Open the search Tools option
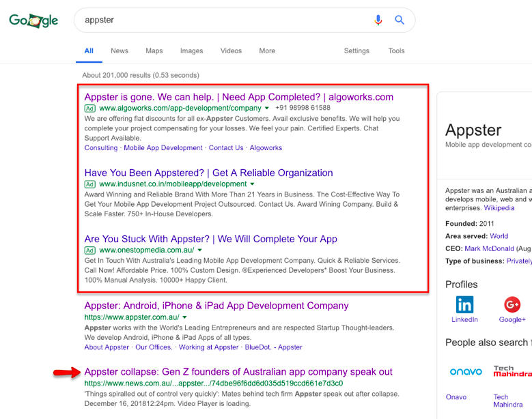This screenshot has height=419, width=532. pos(396,51)
